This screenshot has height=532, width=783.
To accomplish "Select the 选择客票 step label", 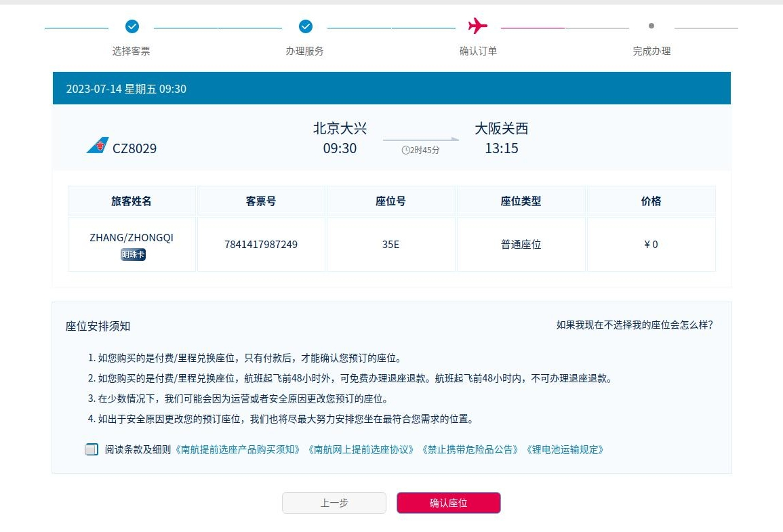I will 132,51.
